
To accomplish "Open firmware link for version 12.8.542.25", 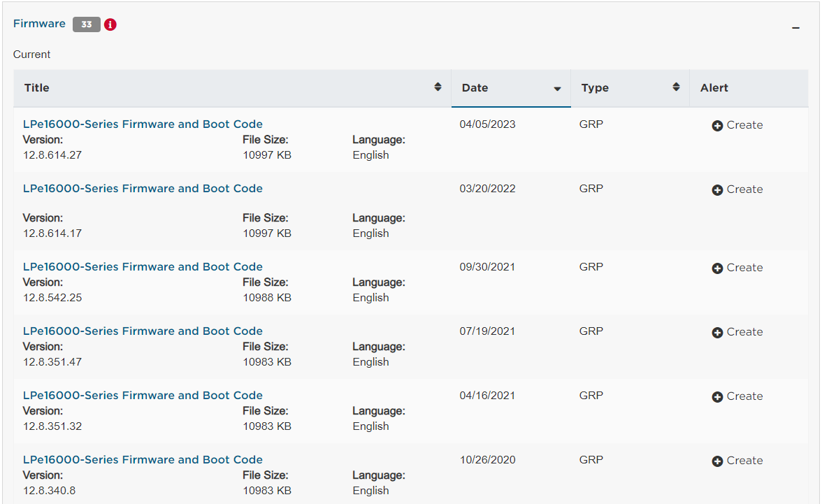I will [143, 267].
